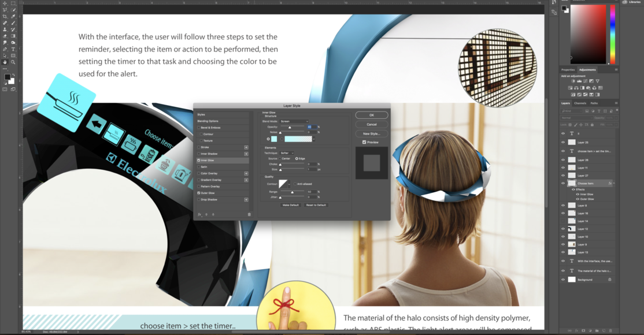
Task: Select the Gradient tool
Action: 13,36
